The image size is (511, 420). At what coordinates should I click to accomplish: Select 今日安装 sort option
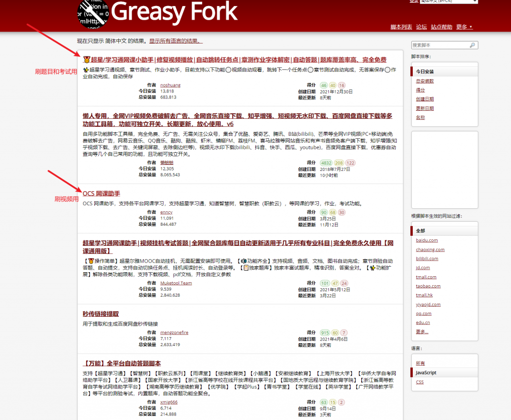pos(445,71)
